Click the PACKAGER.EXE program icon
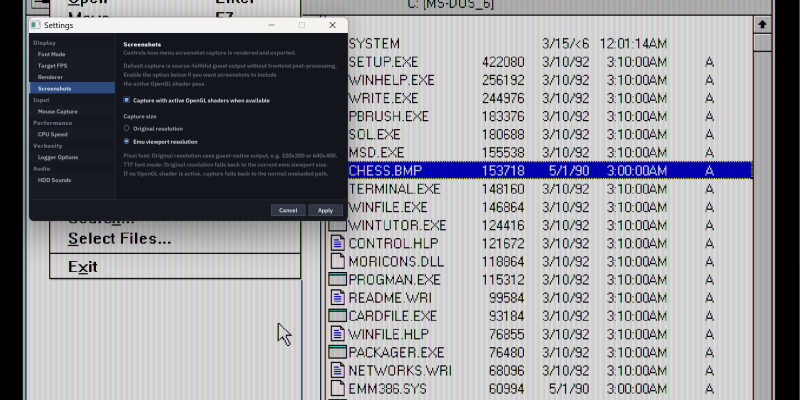 pos(337,352)
